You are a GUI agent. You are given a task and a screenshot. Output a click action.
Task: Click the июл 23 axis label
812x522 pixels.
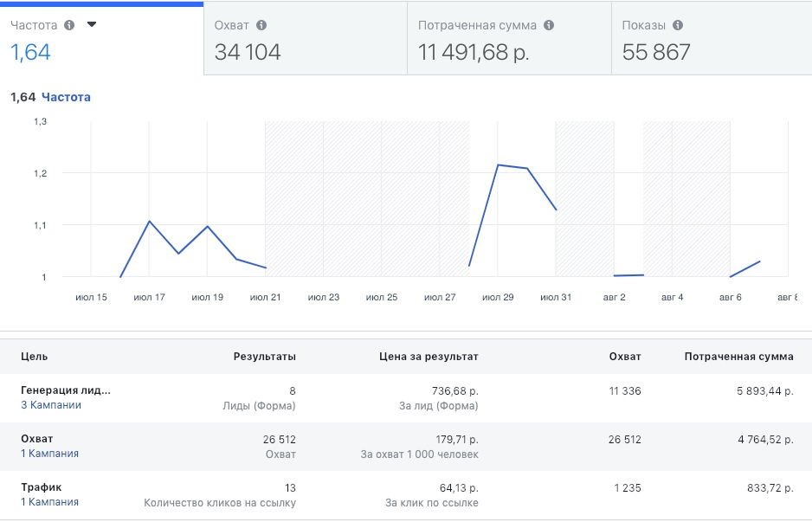[x=324, y=297]
